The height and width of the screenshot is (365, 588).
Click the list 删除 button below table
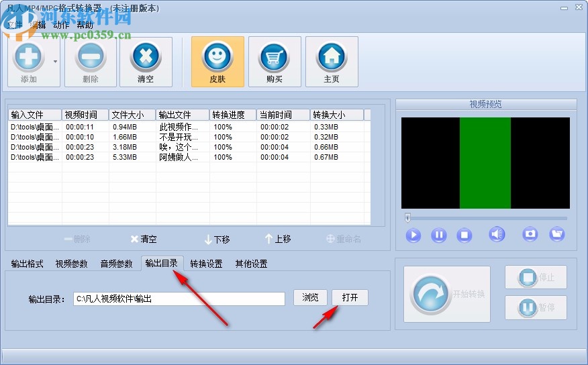[77, 239]
